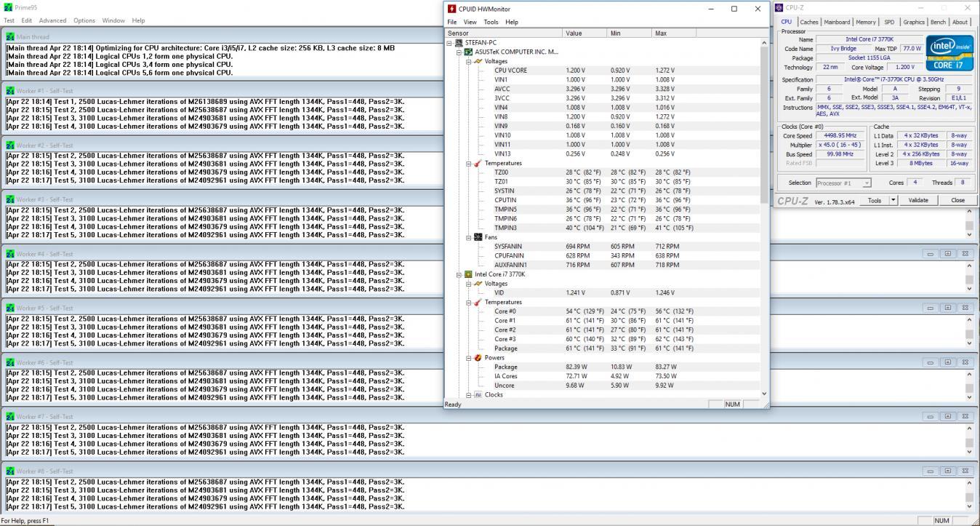Click the thermometer icon for ASUSTeK Temperatures
Screen dimensions: 980x526
tap(478, 164)
